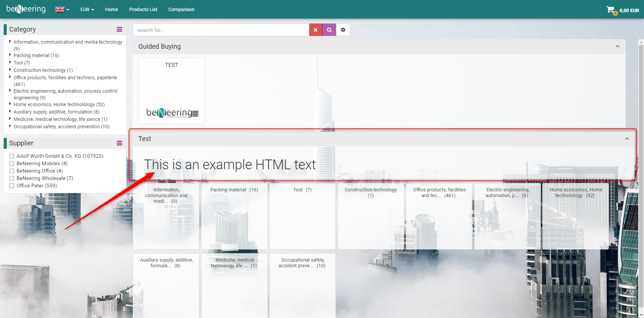Check the Adolf Würth GmbH supplier checkbox
This screenshot has width=644, height=318.
tap(12, 156)
